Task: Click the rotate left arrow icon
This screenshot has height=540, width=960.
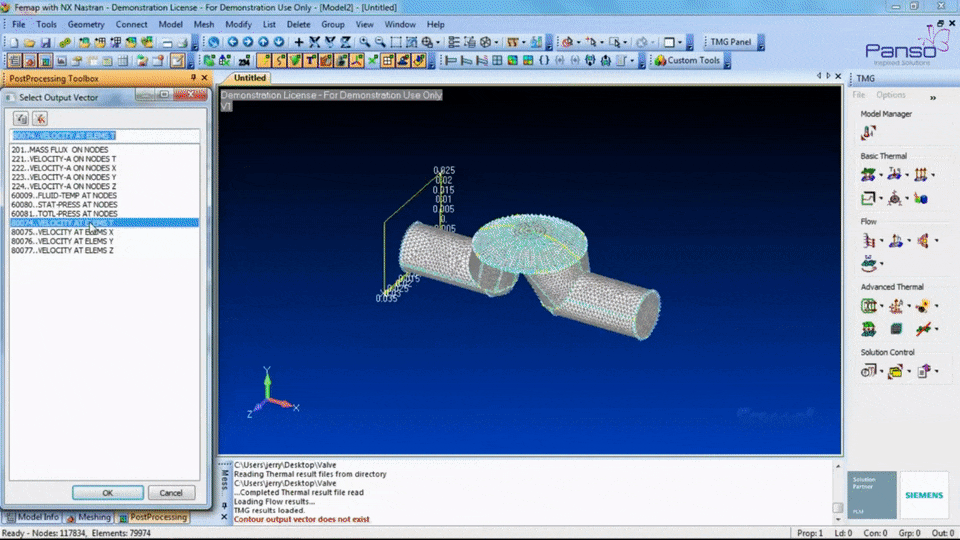Action: (x=233, y=42)
